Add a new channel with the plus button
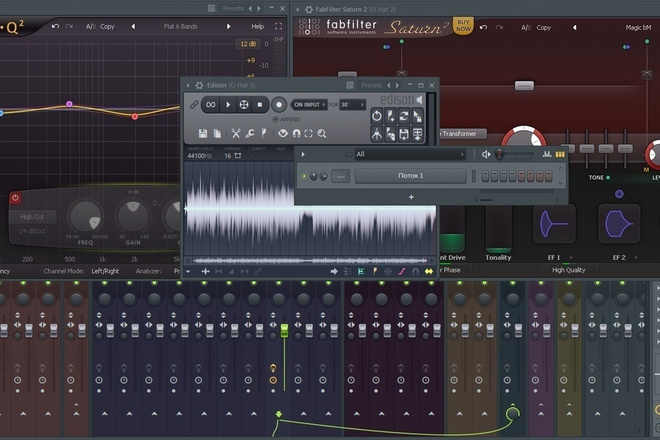 [411, 197]
